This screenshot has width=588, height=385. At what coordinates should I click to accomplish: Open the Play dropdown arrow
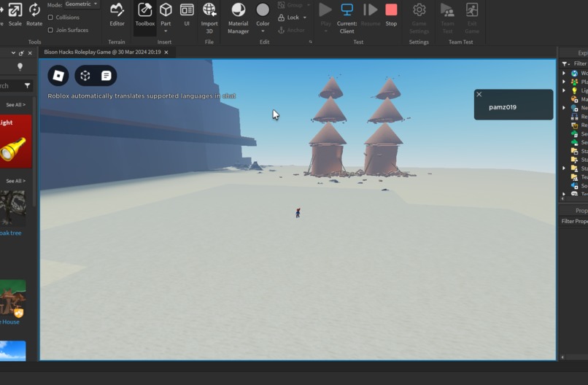(x=325, y=31)
